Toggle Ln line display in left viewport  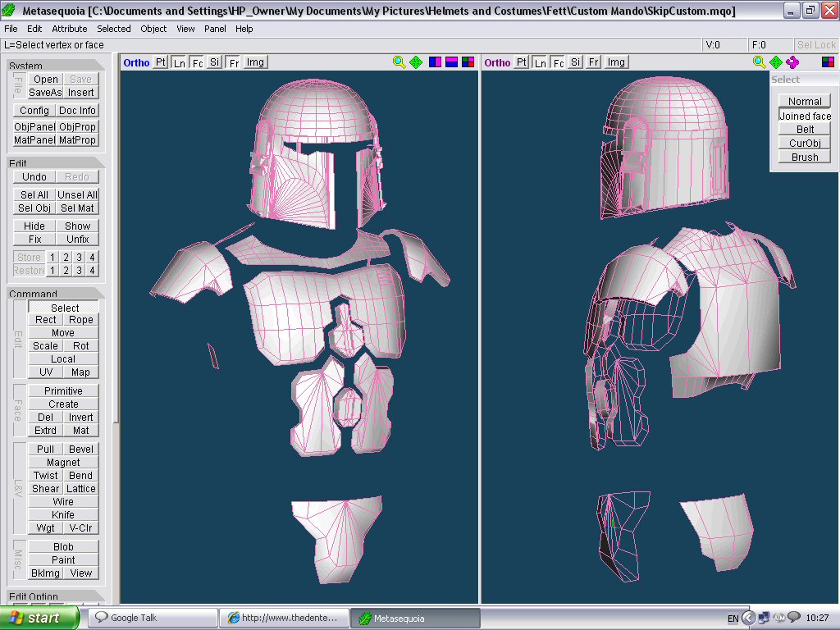pos(179,62)
